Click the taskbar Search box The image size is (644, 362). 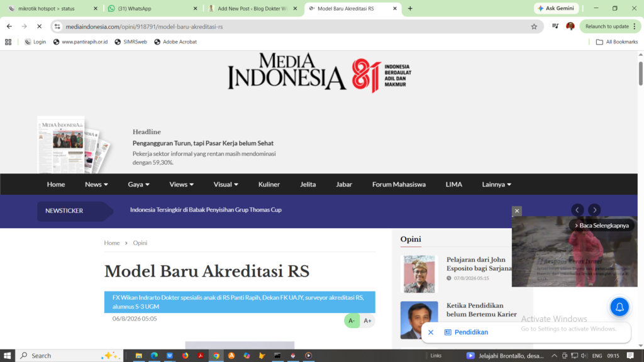point(69,356)
